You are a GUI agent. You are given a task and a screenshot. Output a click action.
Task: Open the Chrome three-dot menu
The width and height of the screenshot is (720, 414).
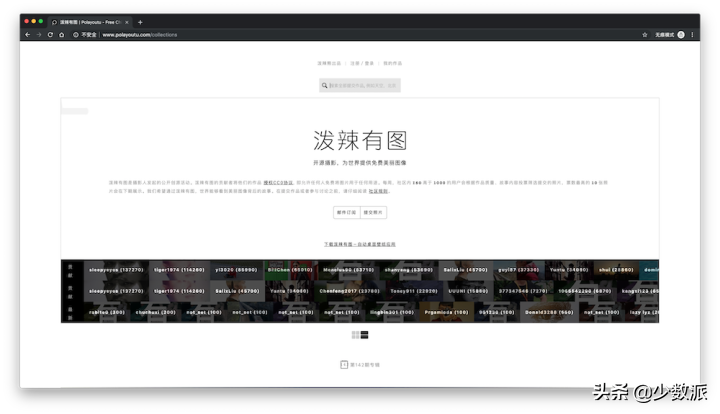coord(692,35)
